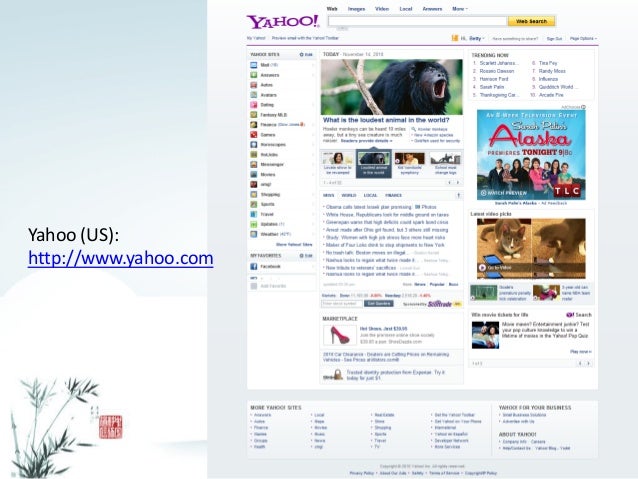The width and height of the screenshot is (638, 479).
Task: Switch to the World news tab
Action: [x=349, y=195]
